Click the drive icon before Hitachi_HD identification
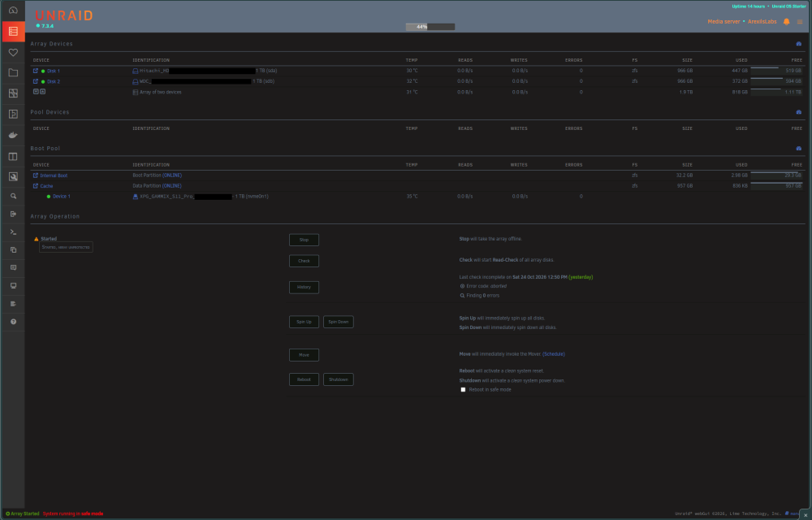This screenshot has width=812, height=520. [135, 71]
